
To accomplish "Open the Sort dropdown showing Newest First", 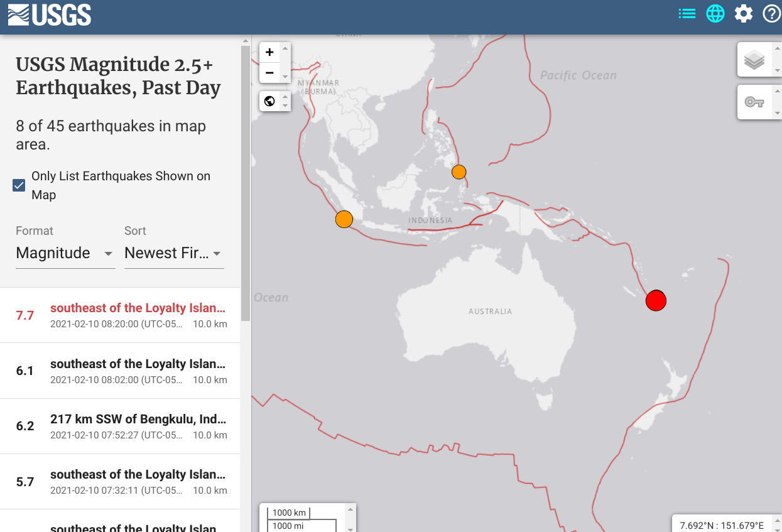I will [x=174, y=253].
